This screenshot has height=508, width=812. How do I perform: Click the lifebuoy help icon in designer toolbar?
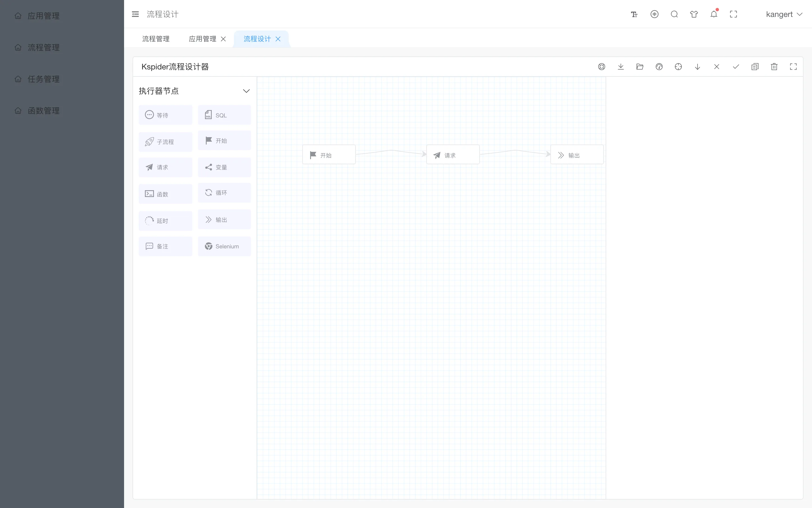[x=602, y=67]
